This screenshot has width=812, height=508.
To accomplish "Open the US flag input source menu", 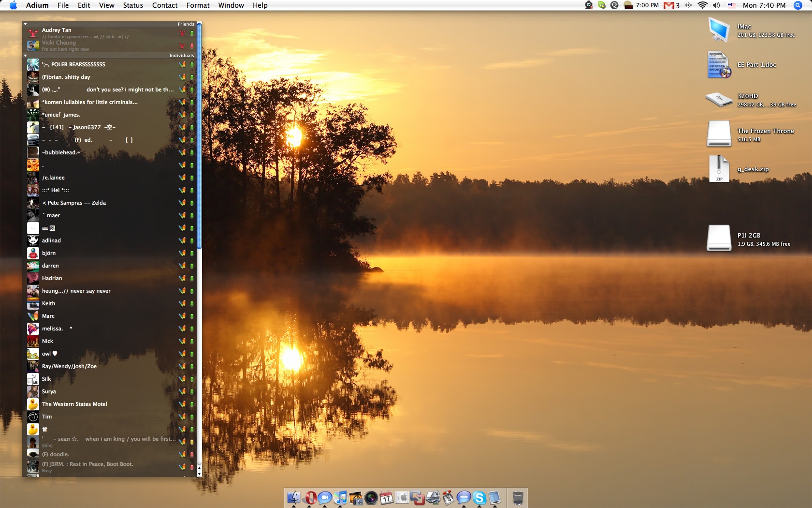I will click(731, 5).
